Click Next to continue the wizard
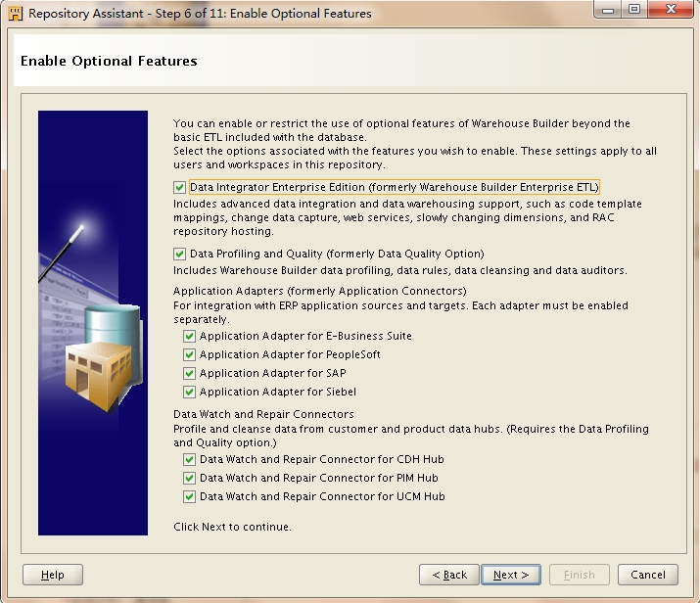 (511, 575)
